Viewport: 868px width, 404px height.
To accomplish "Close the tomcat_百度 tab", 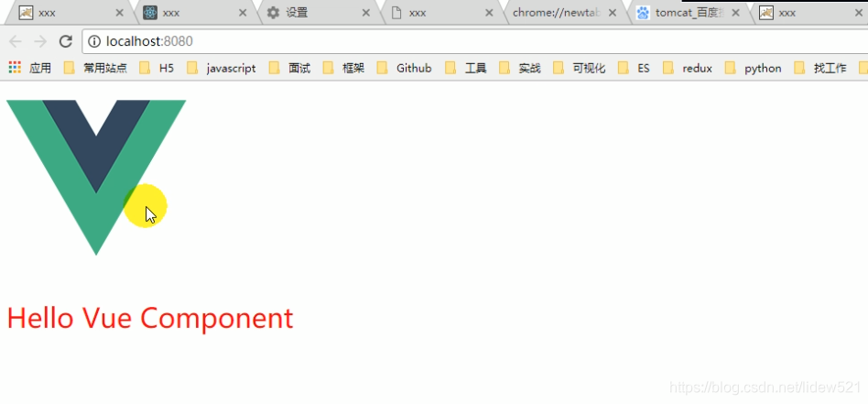I will pos(736,13).
